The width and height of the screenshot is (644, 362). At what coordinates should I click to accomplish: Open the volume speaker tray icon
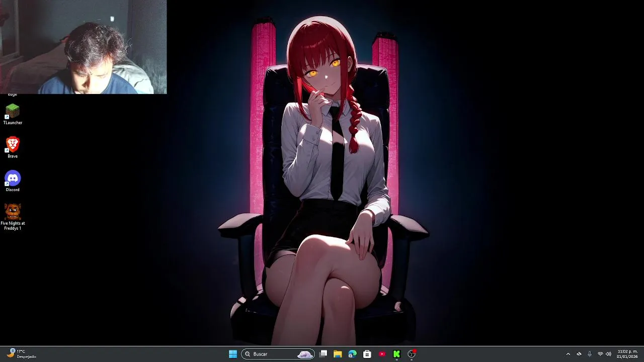tap(608, 354)
